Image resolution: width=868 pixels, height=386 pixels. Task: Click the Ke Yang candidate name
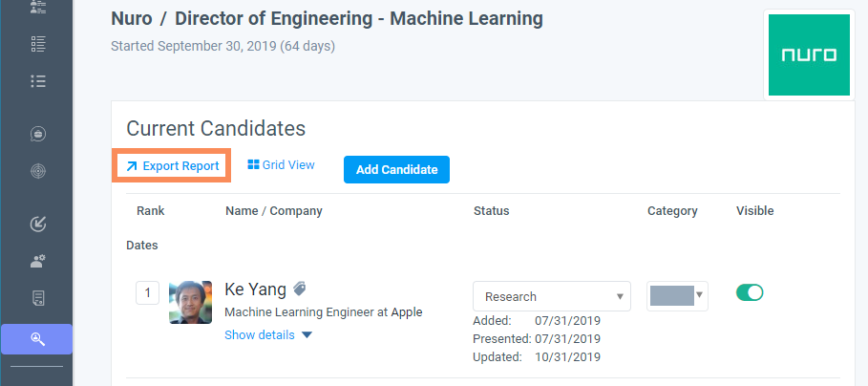(x=255, y=289)
